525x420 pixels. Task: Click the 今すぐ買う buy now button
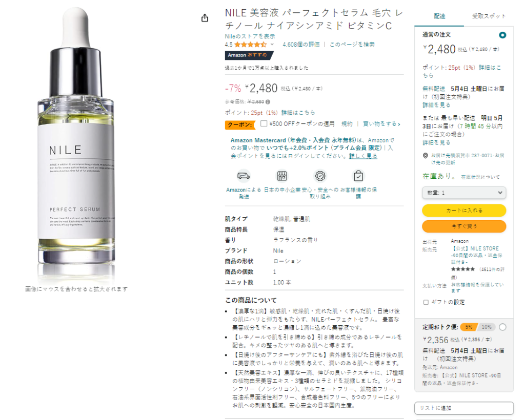464,226
